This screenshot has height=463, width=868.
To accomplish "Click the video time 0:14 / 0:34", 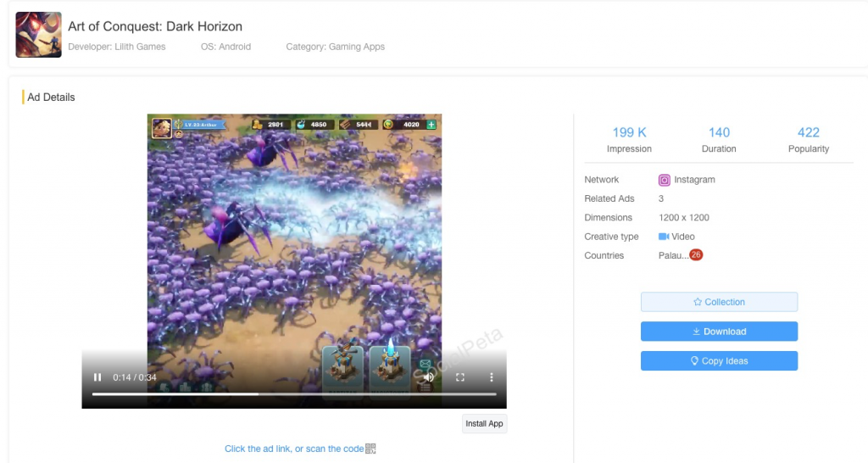I will (135, 377).
